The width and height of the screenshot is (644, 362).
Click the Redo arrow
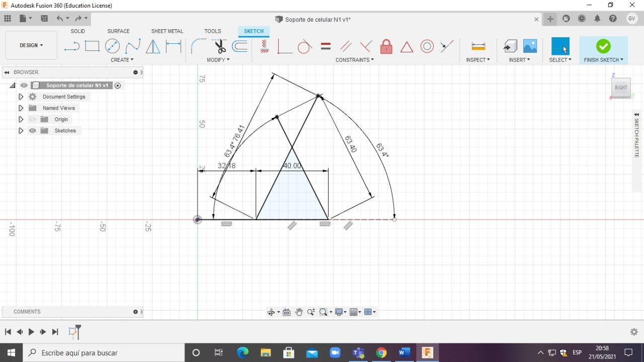(78, 19)
